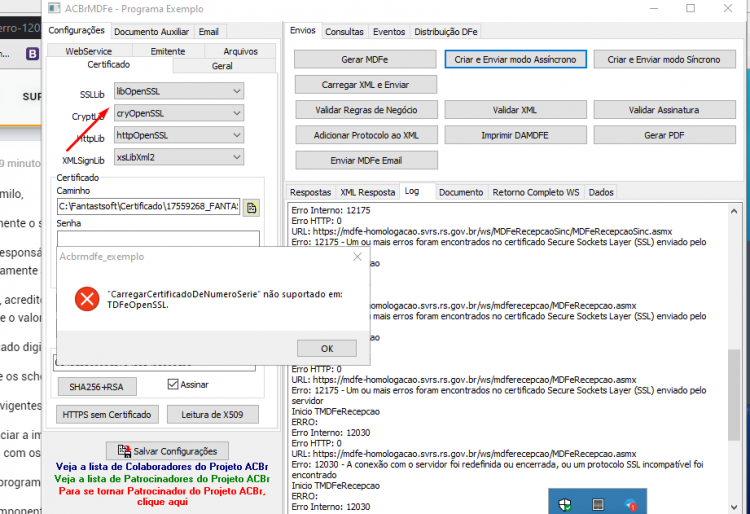Toggle the Assinar checkbox
The image size is (750, 514).
click(x=173, y=384)
